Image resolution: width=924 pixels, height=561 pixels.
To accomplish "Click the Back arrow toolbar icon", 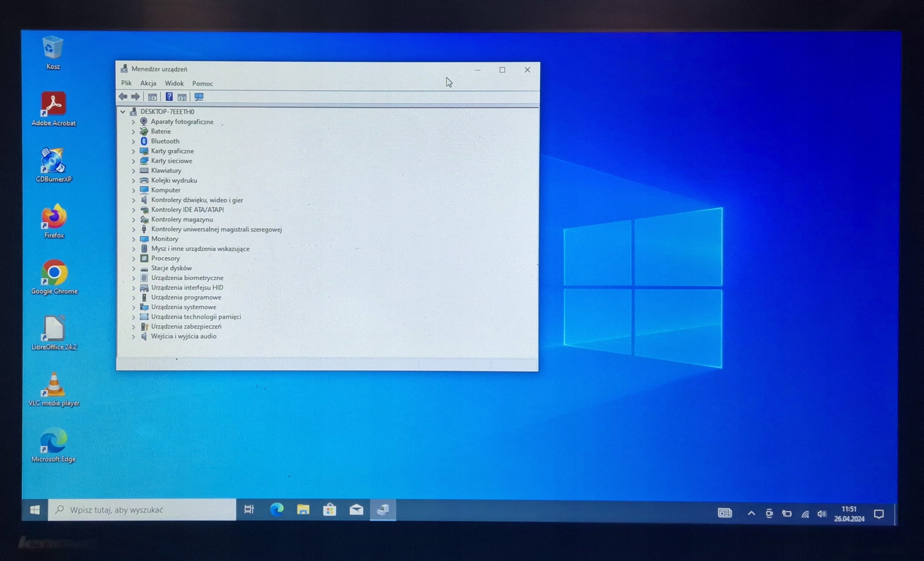I will coord(123,97).
